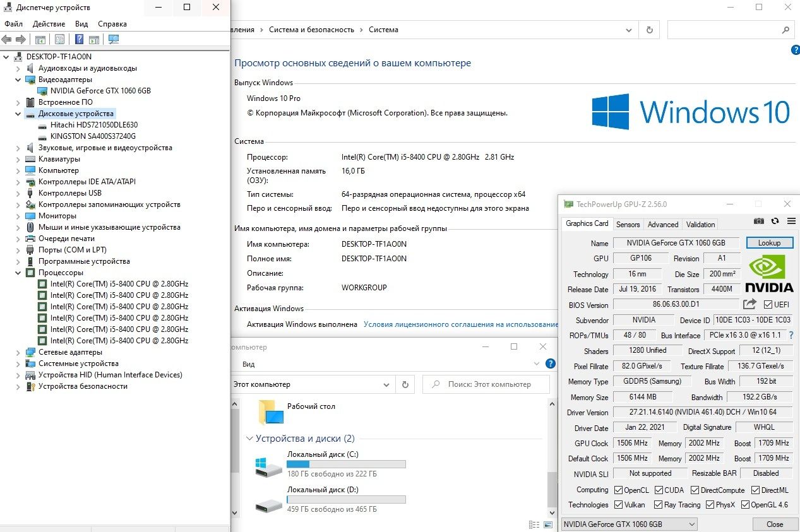Click Device Manager forward arrow toolbar icon
This screenshot has width=800, height=532.
(21, 40)
